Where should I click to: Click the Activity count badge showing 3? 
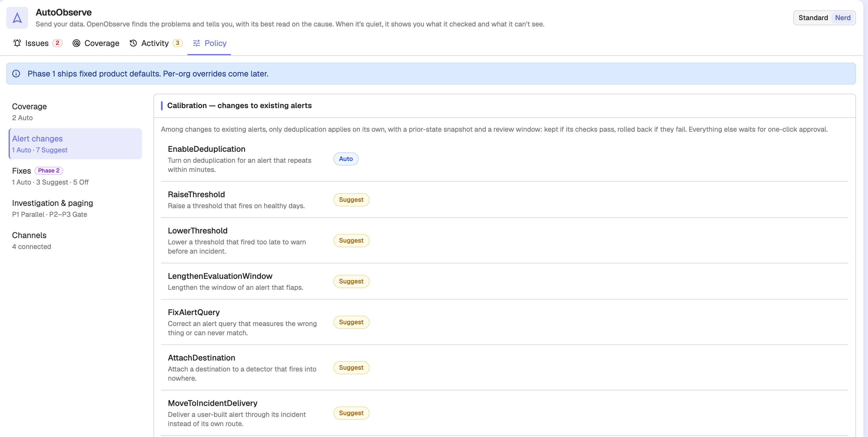click(x=178, y=43)
